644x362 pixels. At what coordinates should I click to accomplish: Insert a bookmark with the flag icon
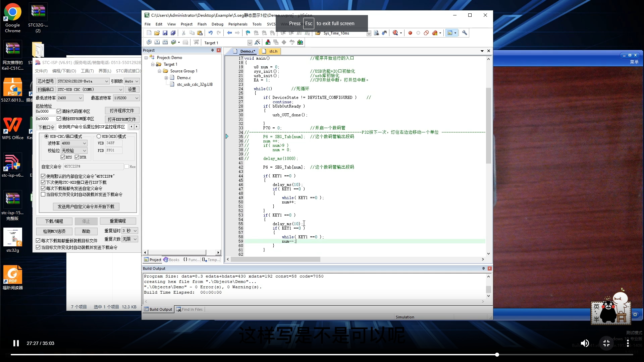coord(248,33)
